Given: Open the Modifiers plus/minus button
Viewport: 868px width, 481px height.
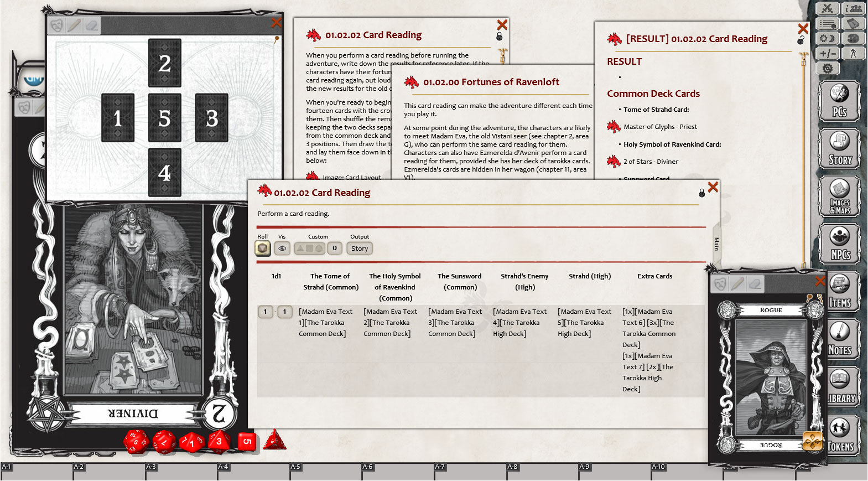Looking at the screenshot, I should click(828, 53).
